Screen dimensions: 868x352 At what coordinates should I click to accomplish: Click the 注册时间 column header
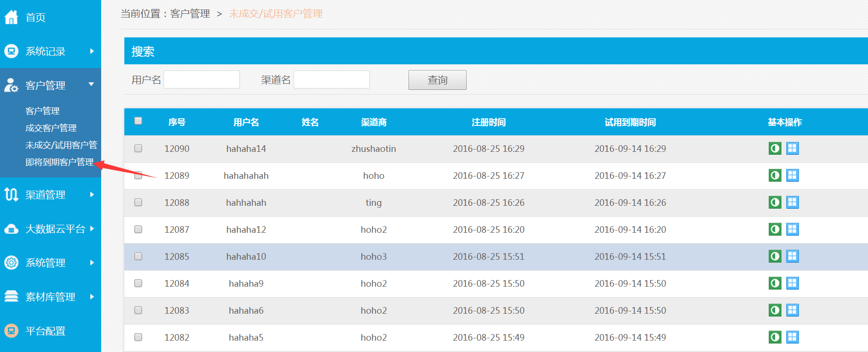489,122
